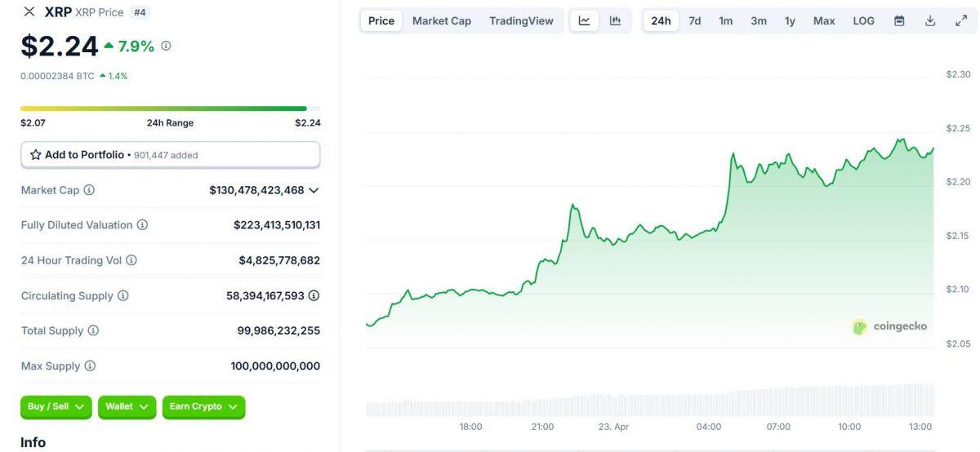Expand chart to fullscreen icon
This screenshot has height=452, width=980.
tap(961, 21)
